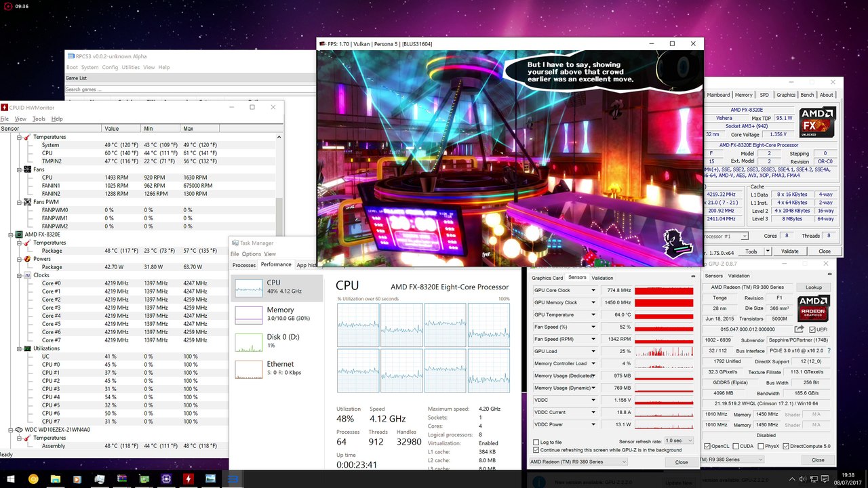Click the Bus Interface question mark in GPU-Z
Screen dimensions: 868x488
[829, 351]
